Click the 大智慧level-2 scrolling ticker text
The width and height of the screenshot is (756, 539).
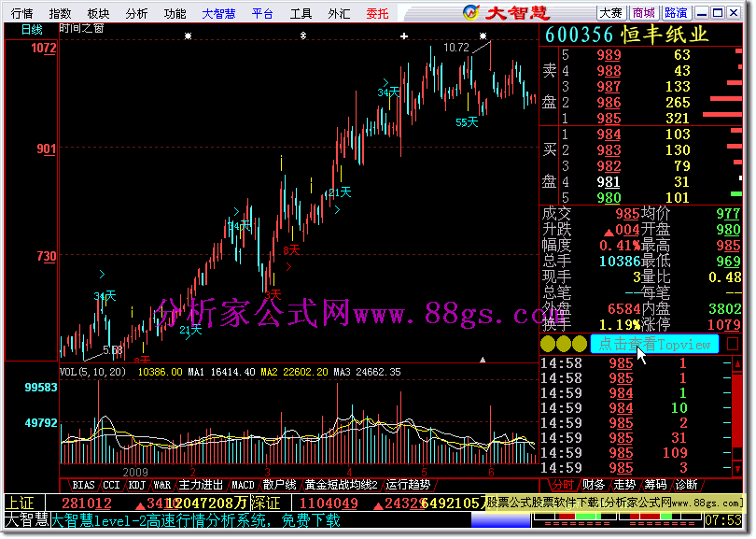pos(196,520)
